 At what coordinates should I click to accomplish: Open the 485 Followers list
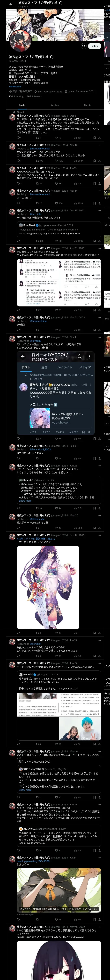[34, 97]
